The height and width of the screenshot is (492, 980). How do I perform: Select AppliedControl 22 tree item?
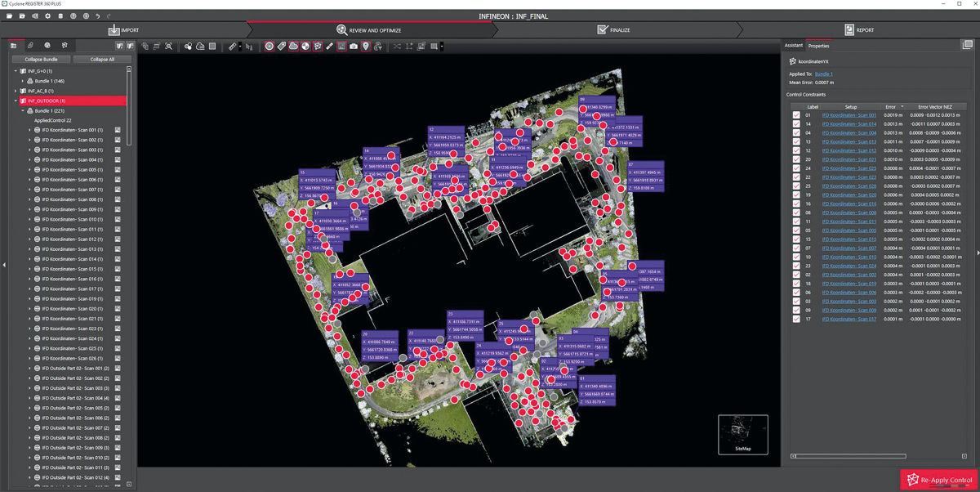[x=52, y=120]
